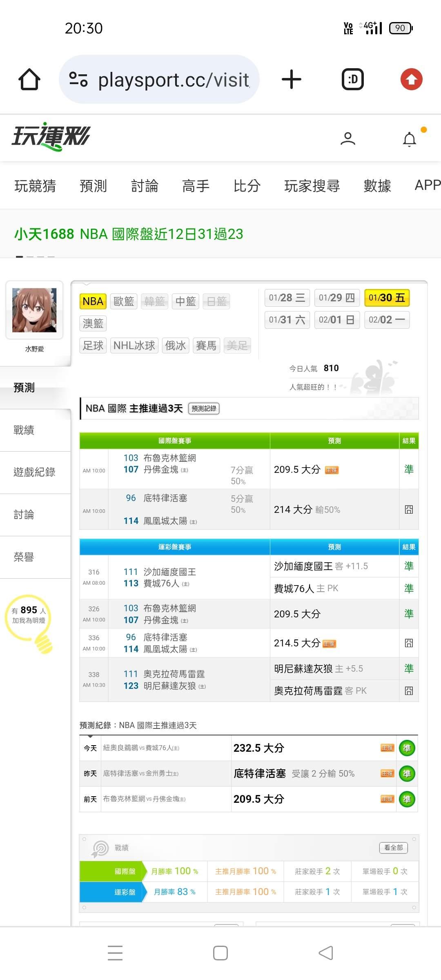Image resolution: width=441 pixels, height=980 pixels.
Task: Choose the 01/31 六 date button
Action: pos(287,320)
